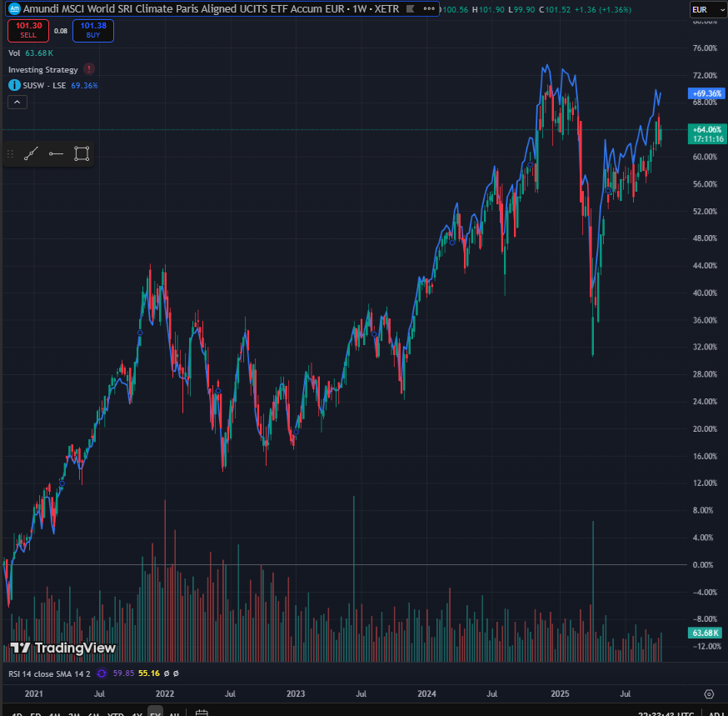The image size is (728, 716).
Task: Open the go-to-date calendar icon
Action: [x=202, y=713]
